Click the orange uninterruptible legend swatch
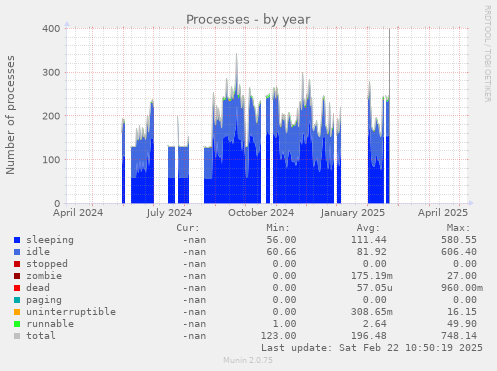The image size is (497, 371). pos(17,312)
